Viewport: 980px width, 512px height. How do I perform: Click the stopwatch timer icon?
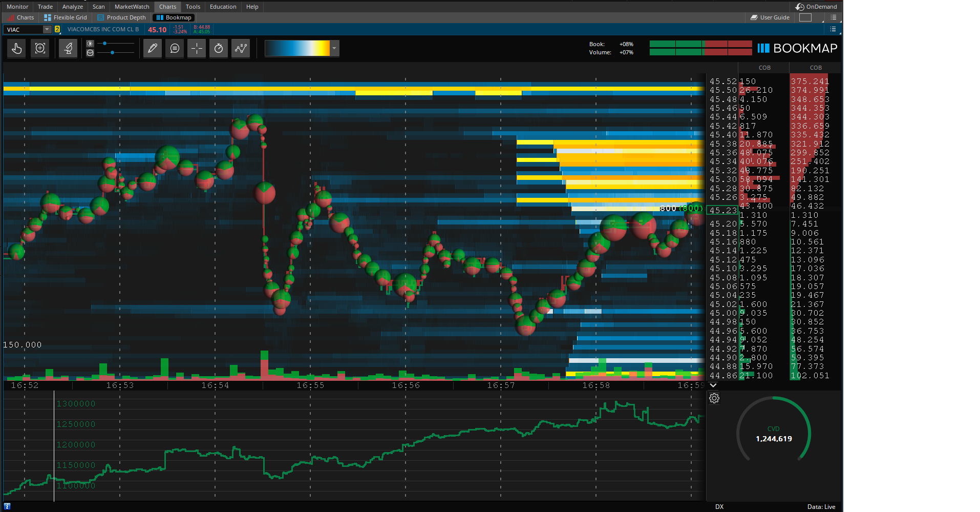click(219, 49)
